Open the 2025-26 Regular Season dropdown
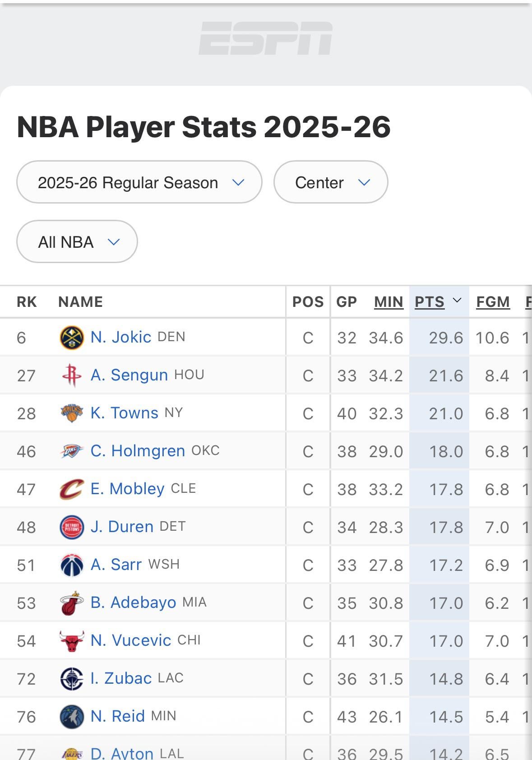This screenshot has width=532, height=760. click(139, 182)
